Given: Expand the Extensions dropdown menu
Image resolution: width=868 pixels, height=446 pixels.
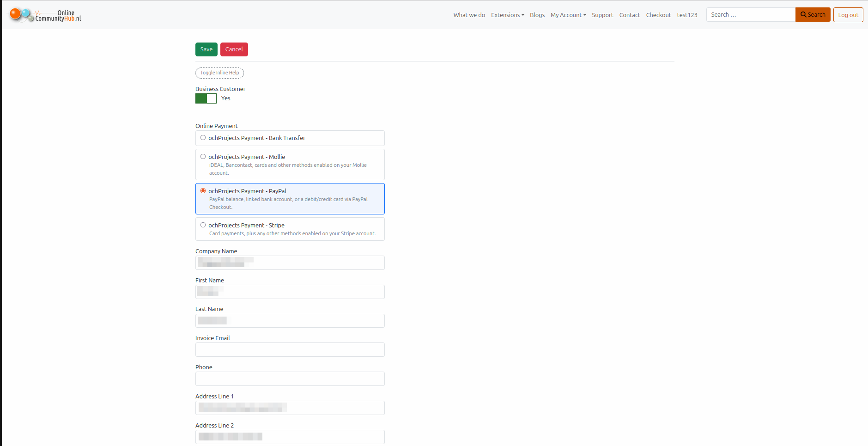Looking at the screenshot, I should click(x=507, y=15).
